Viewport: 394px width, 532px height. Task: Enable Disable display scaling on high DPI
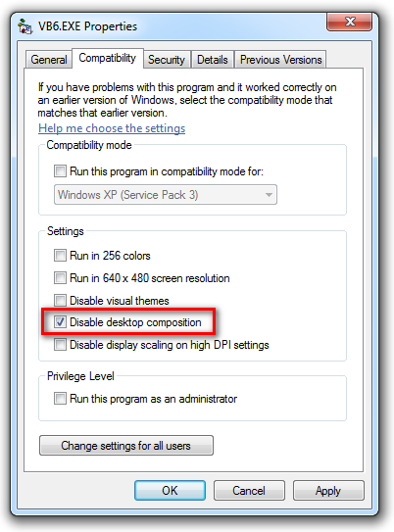pos(60,344)
